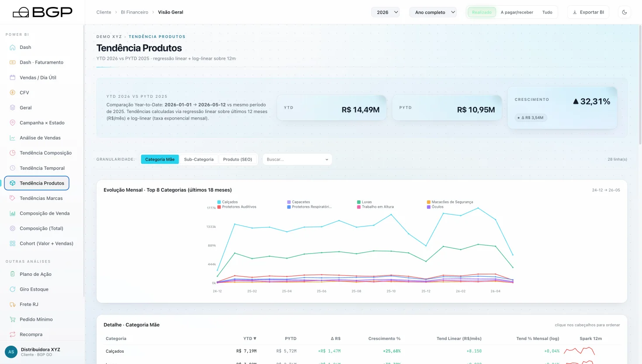Click the Tendência Temporal clock icon
The width and height of the screenshot is (642, 364).
(13, 168)
